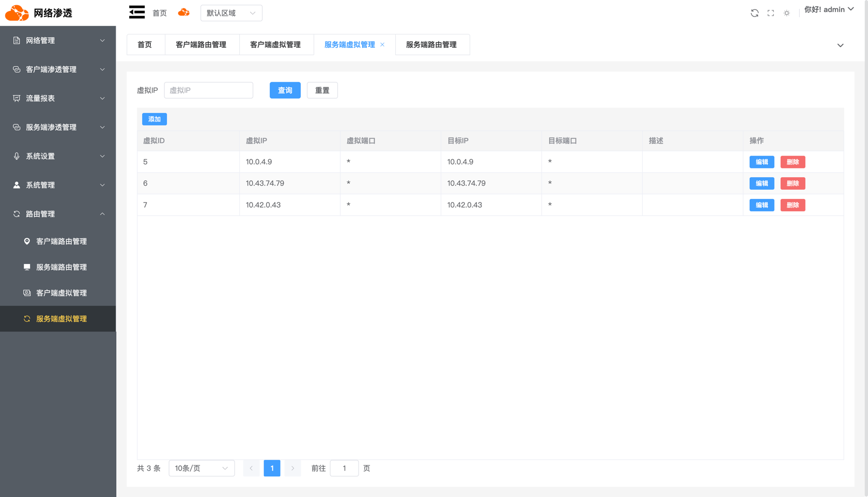Screen dimensions: 868x497
Task: Open the 10条/页 page size dropdown
Action: click(202, 468)
